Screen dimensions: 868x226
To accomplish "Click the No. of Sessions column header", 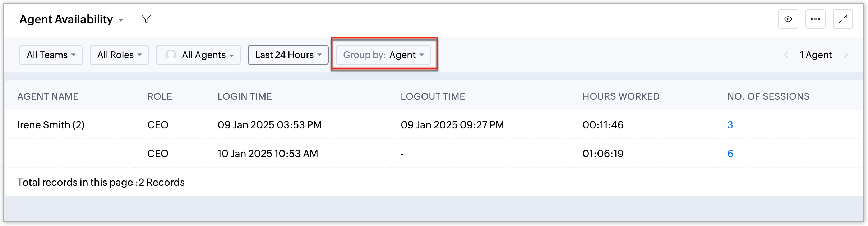I will pyautogui.click(x=768, y=96).
